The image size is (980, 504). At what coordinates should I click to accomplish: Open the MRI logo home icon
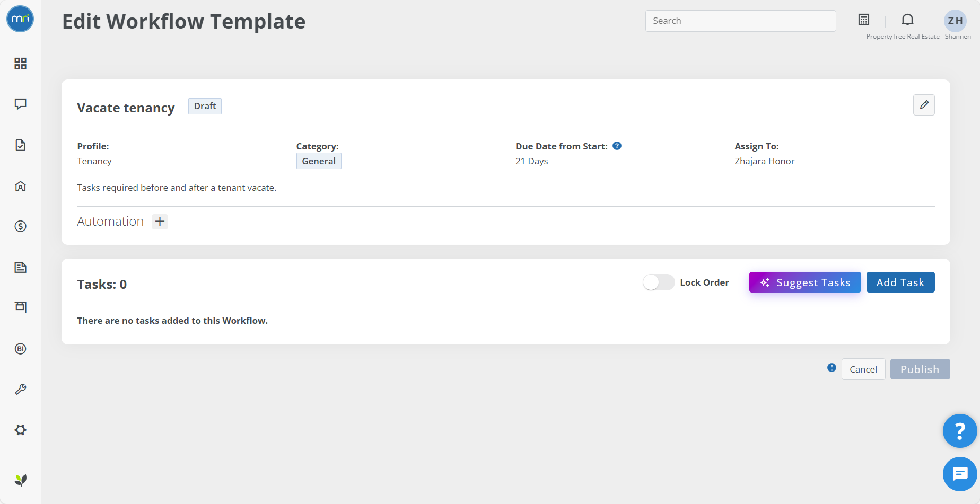click(20, 19)
